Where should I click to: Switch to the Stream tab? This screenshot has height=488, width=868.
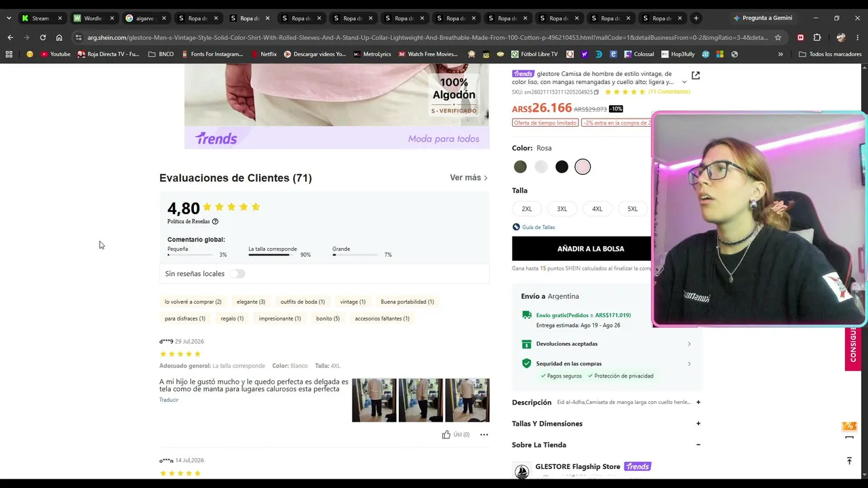tap(41, 18)
